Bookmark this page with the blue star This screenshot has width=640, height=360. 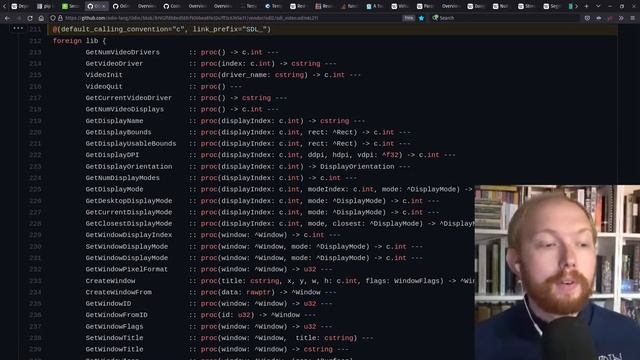tap(422, 18)
